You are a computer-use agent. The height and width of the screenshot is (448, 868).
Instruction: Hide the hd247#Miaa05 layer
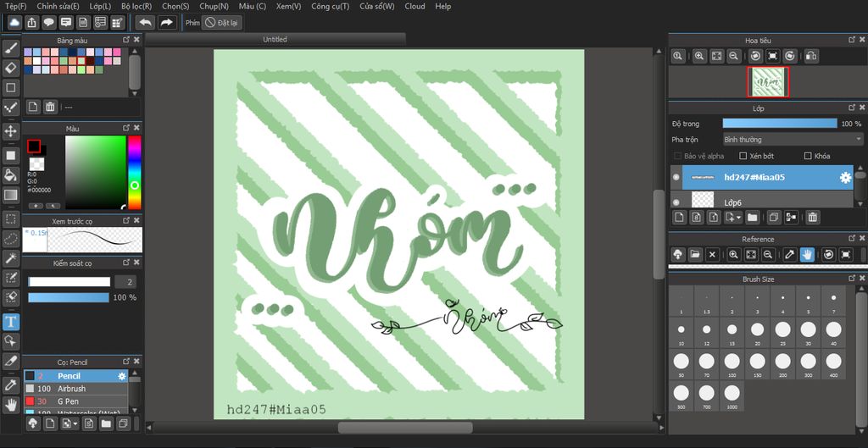pos(676,178)
